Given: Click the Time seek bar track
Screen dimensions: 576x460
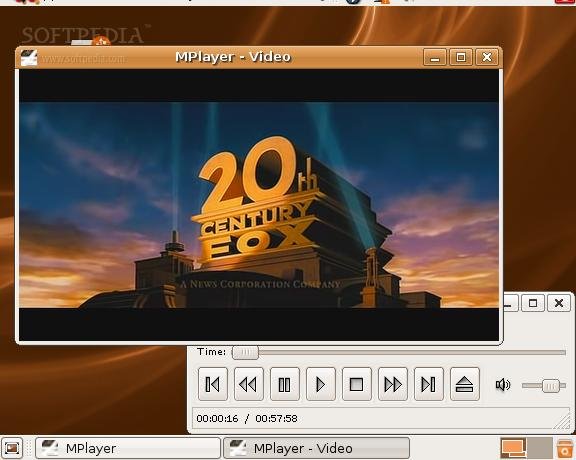Looking at the screenshot, I should tap(400, 353).
